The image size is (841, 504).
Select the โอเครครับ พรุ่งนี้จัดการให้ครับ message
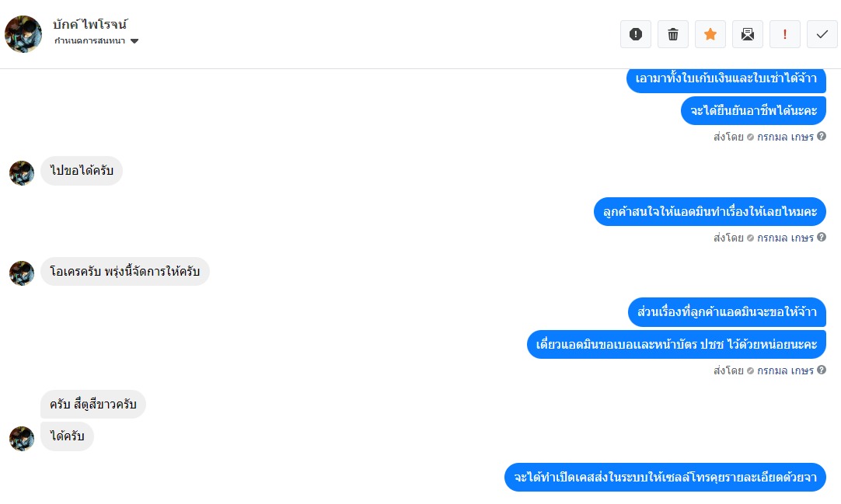pos(125,272)
